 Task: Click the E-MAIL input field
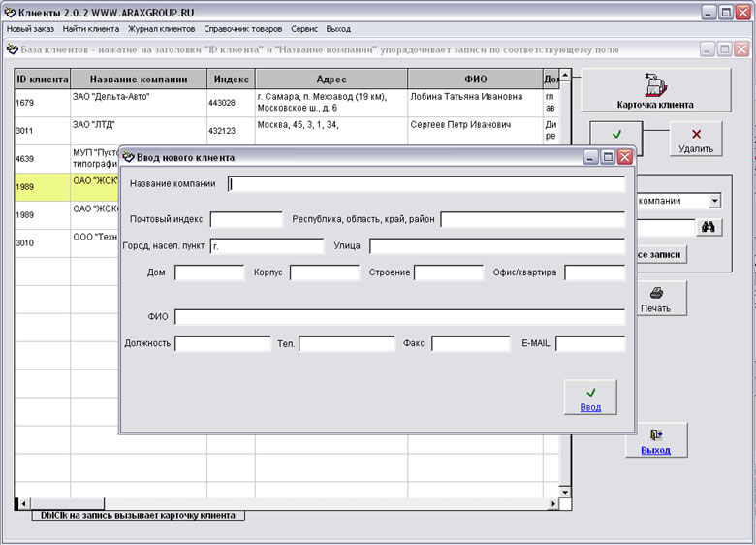(589, 343)
